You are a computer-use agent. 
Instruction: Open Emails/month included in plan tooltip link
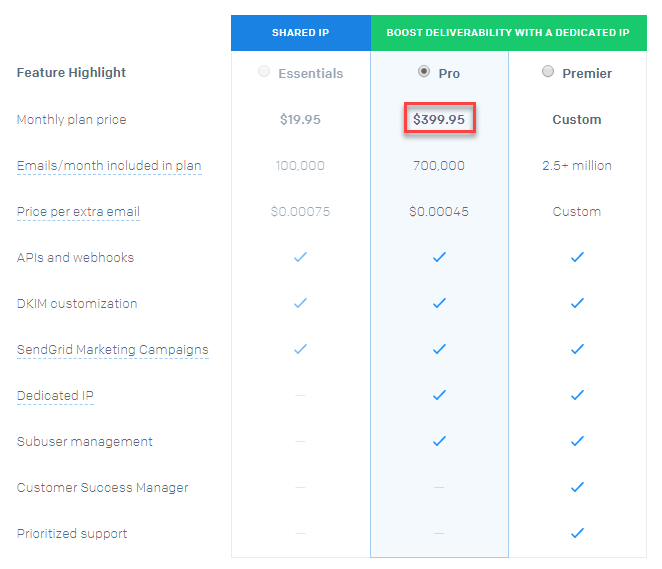109,166
